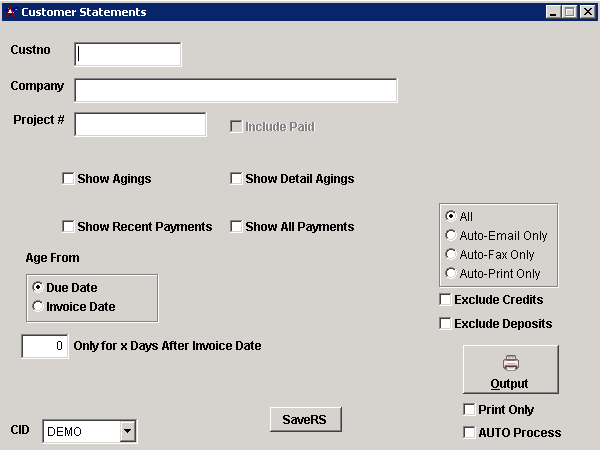Enable the AUTO Process checkbox
The image size is (600, 450).
click(x=470, y=433)
